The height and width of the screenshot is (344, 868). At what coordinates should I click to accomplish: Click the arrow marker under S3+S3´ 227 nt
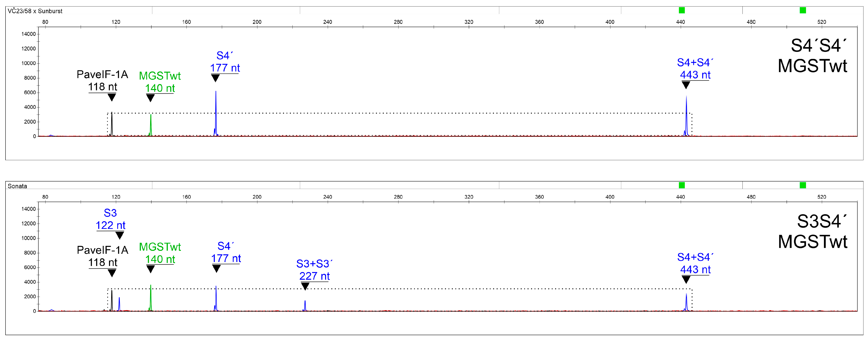(x=305, y=286)
